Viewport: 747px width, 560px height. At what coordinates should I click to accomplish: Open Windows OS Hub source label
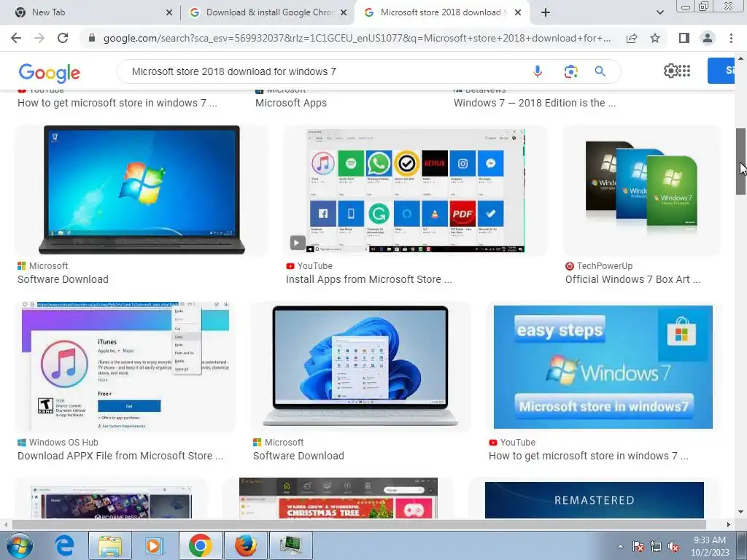pos(63,443)
